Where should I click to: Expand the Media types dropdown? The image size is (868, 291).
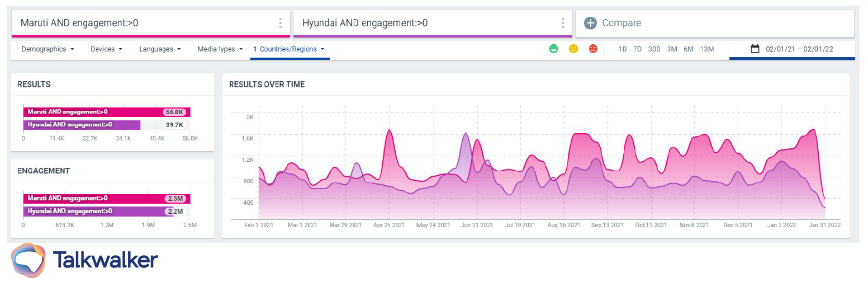coord(220,49)
